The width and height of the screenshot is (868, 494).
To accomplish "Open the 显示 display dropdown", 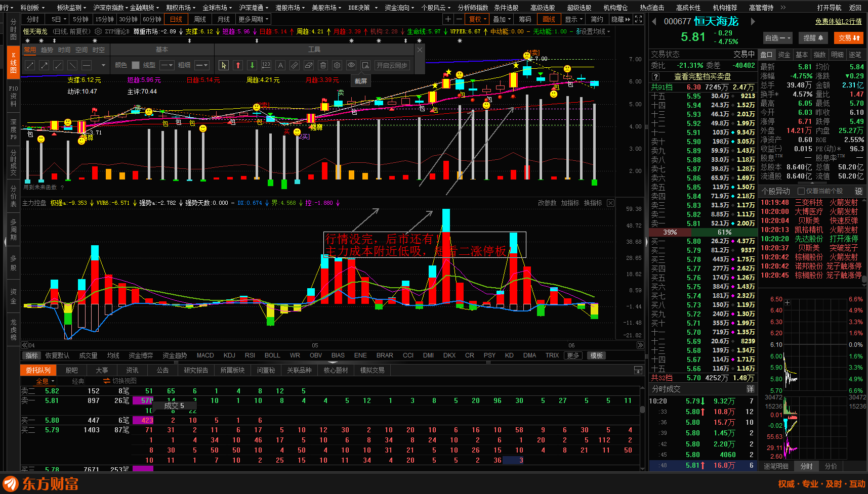I will point(574,19).
